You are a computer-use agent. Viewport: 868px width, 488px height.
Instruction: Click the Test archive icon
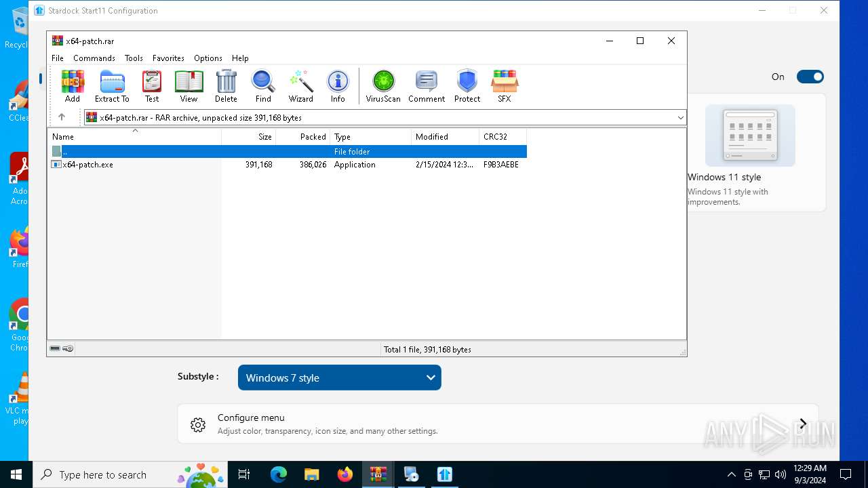[152, 86]
